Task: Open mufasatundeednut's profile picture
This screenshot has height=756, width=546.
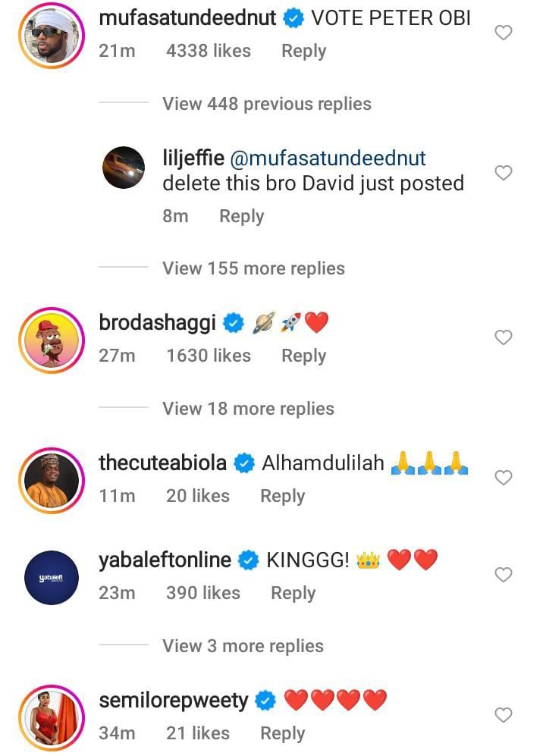Action: pos(49,35)
